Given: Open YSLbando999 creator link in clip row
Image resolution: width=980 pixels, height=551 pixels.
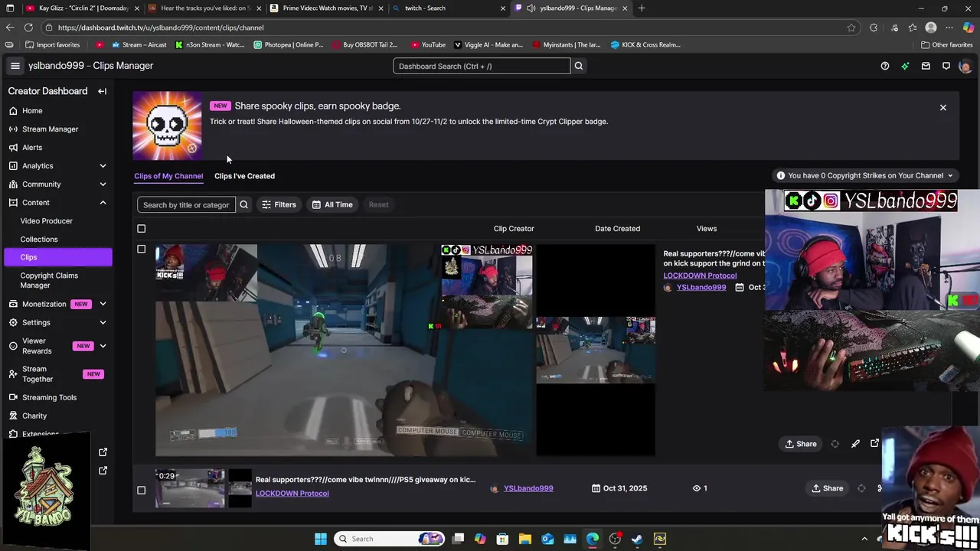Looking at the screenshot, I should pos(528,488).
